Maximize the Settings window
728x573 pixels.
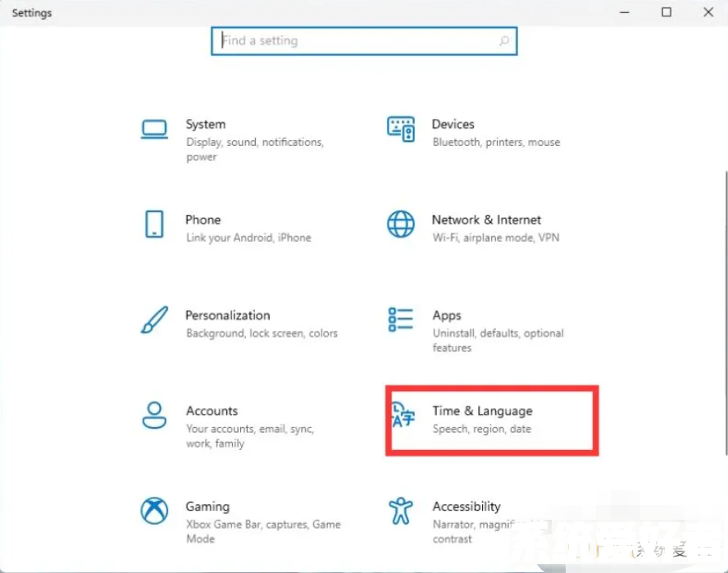pyautogui.click(x=667, y=12)
